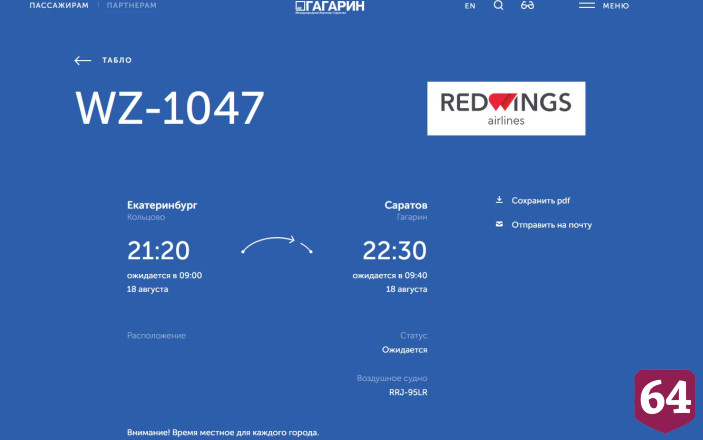703x440 pixels.
Task: Click the Воздушное судно label
Action: (392, 378)
